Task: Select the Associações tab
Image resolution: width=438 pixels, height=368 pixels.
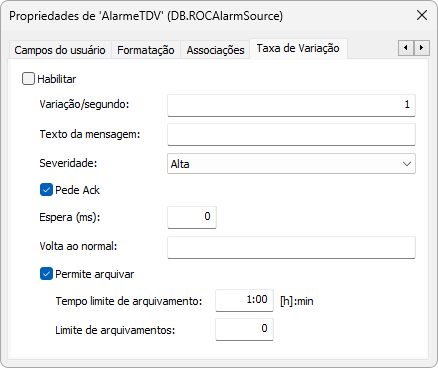Action: tap(215, 50)
